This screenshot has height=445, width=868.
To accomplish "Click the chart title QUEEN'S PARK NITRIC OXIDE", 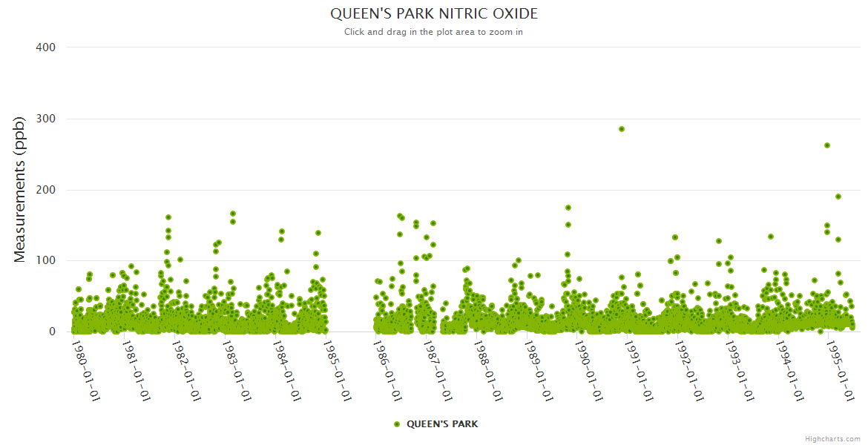I will click(434, 14).
